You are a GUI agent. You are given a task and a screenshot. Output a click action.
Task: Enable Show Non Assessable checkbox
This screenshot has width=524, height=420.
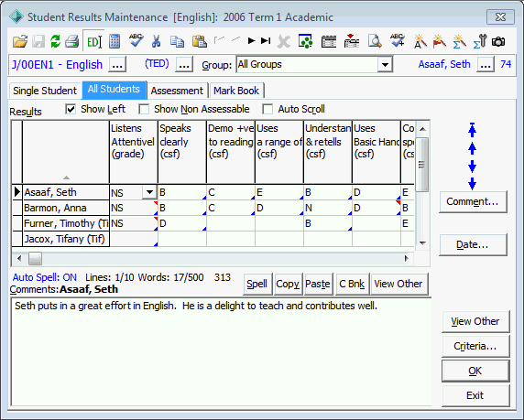pos(144,109)
